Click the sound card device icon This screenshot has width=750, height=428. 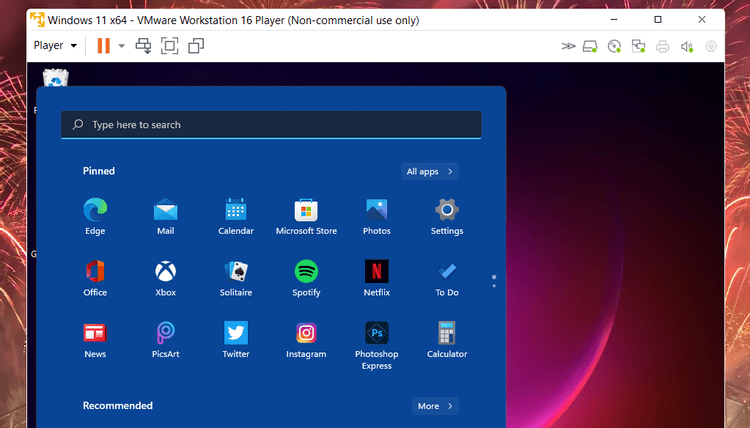(687, 46)
